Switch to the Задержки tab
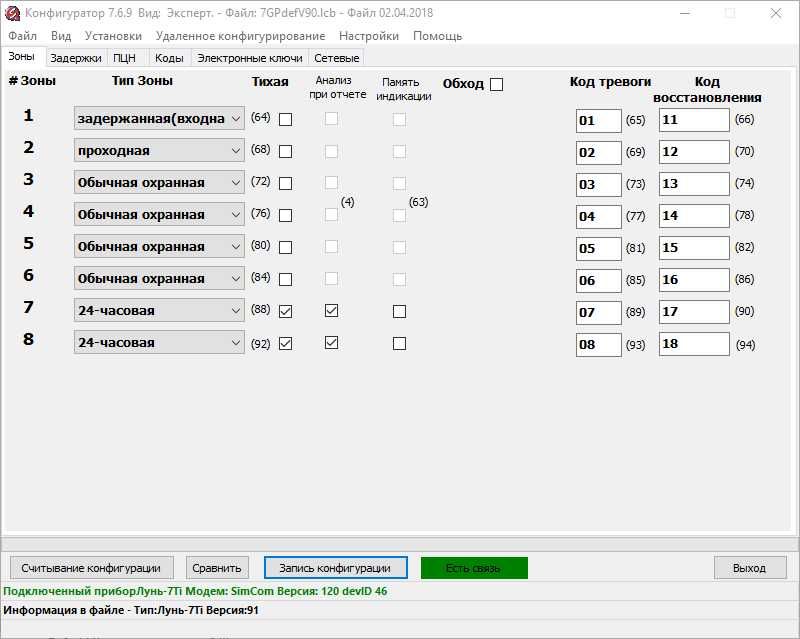 pyautogui.click(x=76, y=58)
